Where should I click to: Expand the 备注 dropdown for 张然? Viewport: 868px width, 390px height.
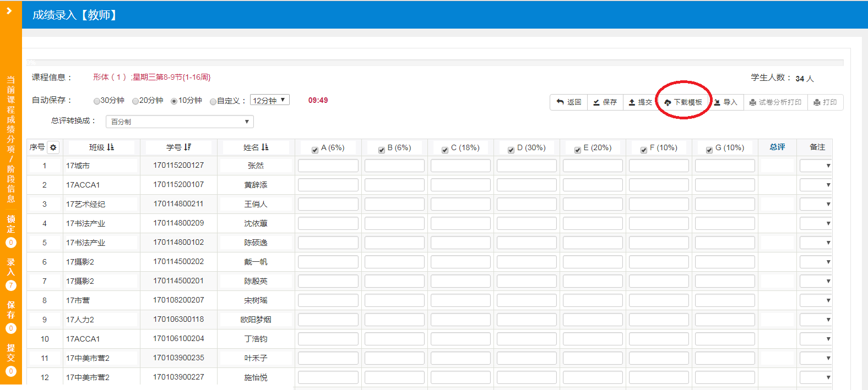click(816, 166)
